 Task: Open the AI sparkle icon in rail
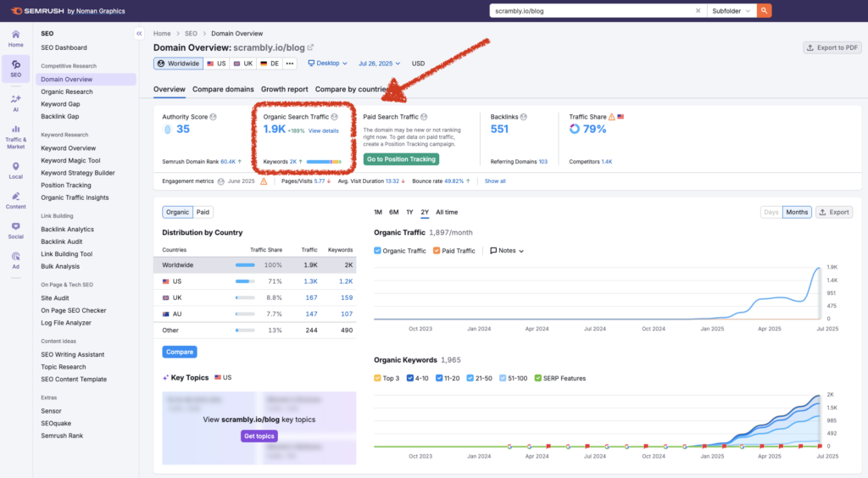click(15, 103)
